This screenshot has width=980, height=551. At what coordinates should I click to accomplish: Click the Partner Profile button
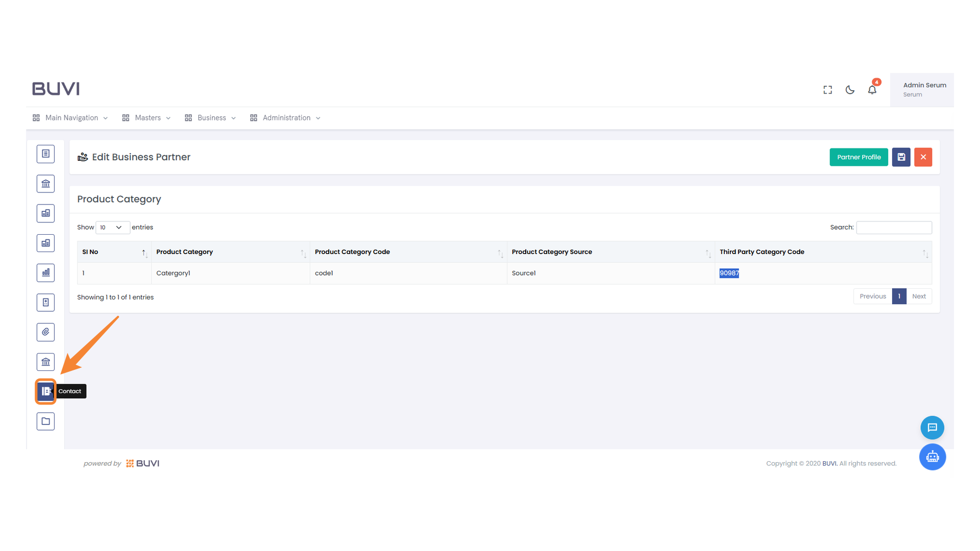point(859,157)
